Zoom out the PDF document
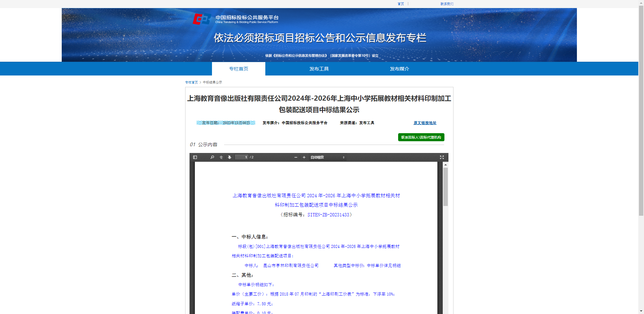The image size is (644, 314). click(x=296, y=157)
